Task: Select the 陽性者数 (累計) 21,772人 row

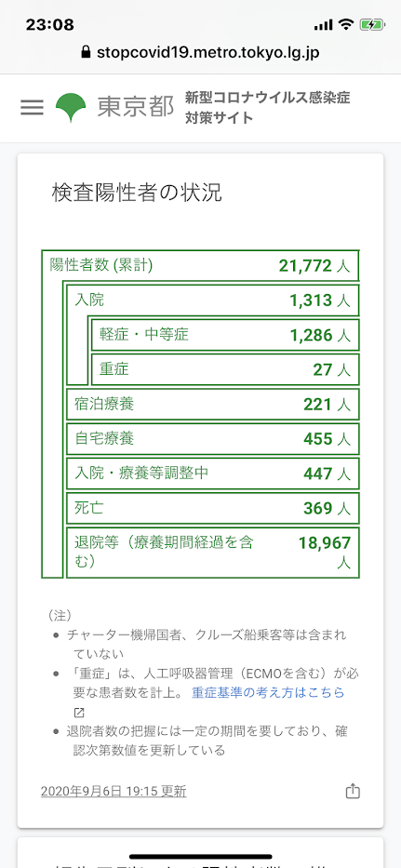Action: point(201,266)
